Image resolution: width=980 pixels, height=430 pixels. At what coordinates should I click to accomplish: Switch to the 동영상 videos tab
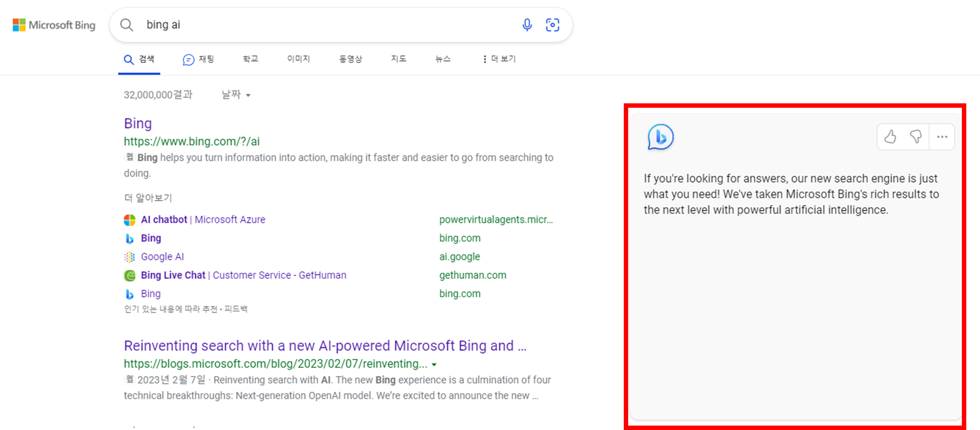(x=350, y=59)
